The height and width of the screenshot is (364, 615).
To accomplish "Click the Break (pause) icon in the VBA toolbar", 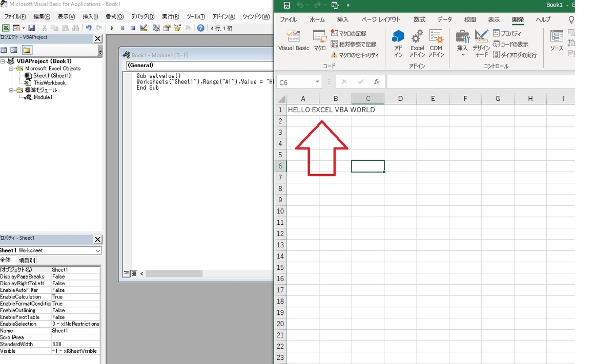I will coord(122,28).
